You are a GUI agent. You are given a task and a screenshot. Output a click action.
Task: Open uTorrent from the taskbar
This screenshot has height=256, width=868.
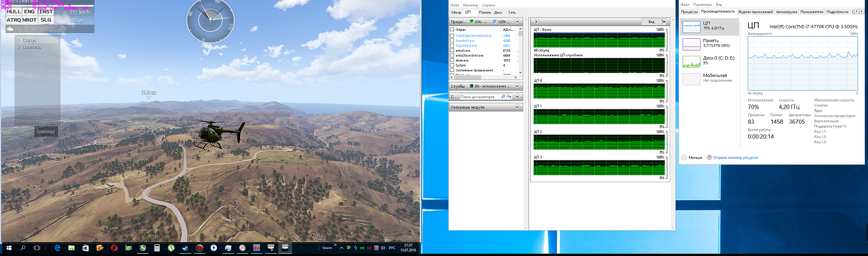click(x=171, y=248)
